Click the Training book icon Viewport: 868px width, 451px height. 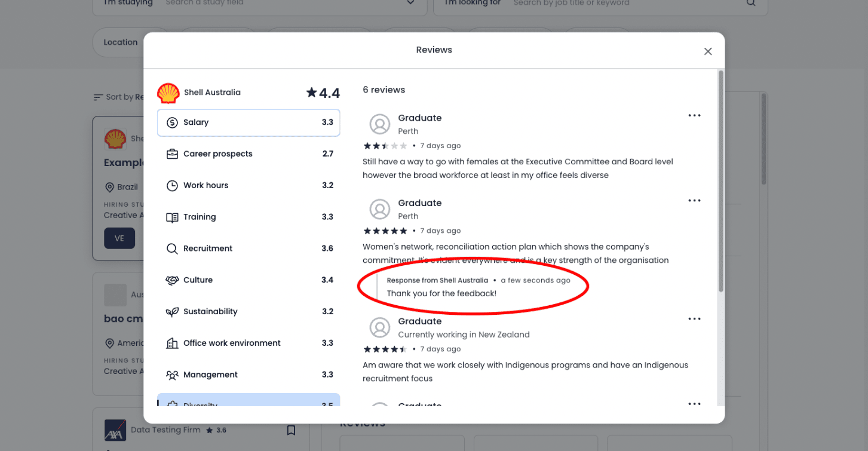click(172, 217)
